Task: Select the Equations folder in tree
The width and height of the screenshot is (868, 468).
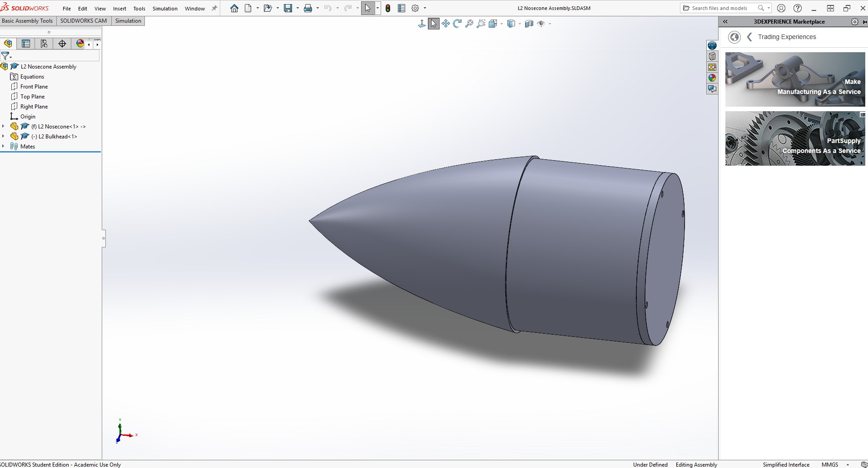Action: pos(27,77)
